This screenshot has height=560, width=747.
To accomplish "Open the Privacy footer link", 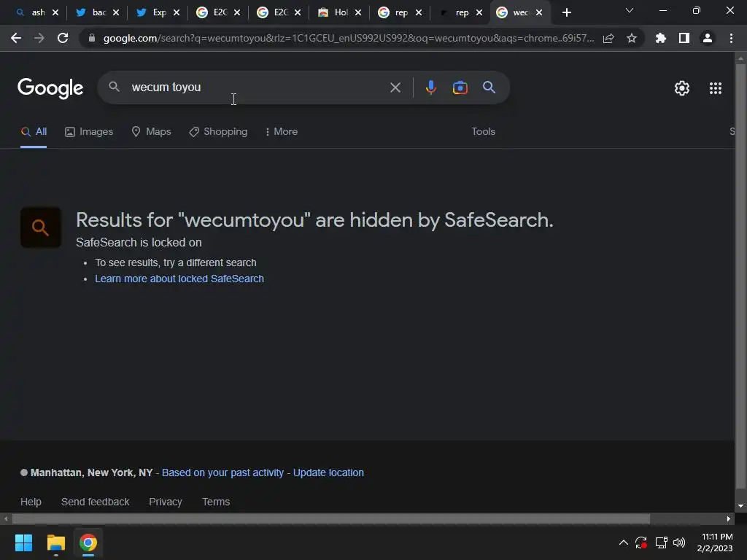I will (x=166, y=502).
